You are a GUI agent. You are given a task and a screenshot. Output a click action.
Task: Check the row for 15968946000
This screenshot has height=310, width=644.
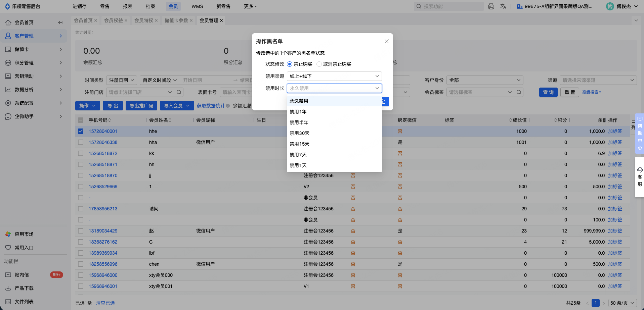pyautogui.click(x=81, y=275)
